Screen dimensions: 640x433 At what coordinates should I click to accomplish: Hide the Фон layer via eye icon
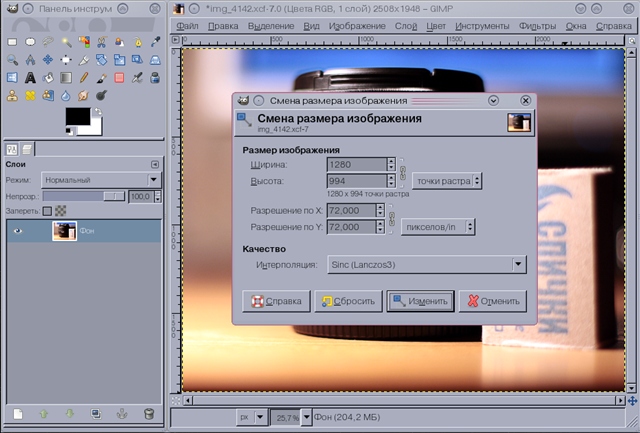[x=17, y=231]
